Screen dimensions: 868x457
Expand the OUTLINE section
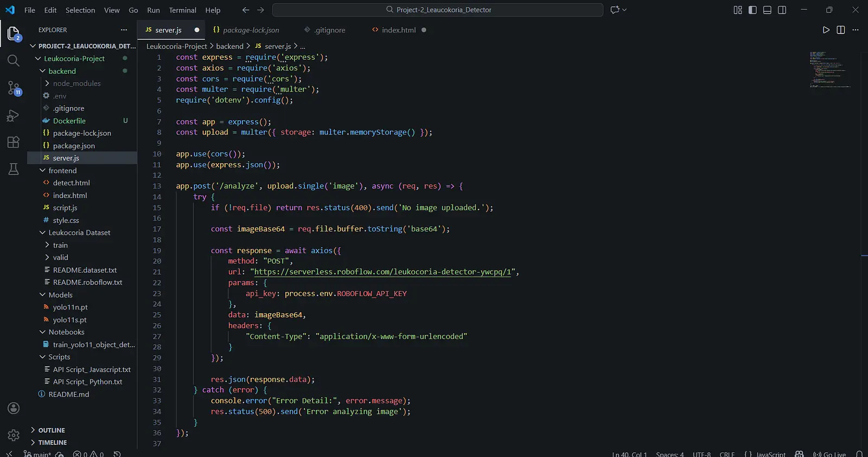tap(52, 430)
